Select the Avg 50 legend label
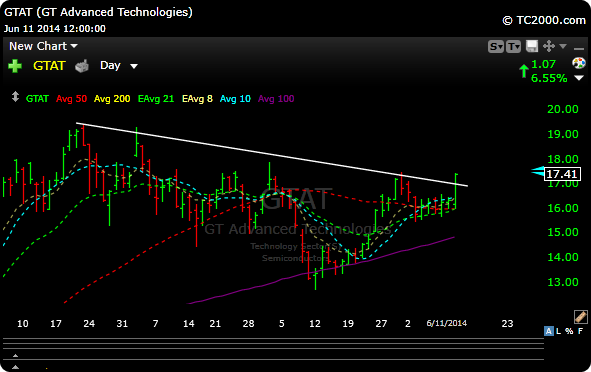 tap(71, 99)
